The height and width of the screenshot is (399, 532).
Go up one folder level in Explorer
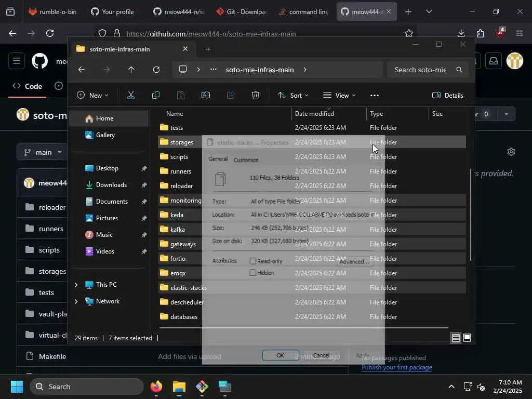pos(131,70)
